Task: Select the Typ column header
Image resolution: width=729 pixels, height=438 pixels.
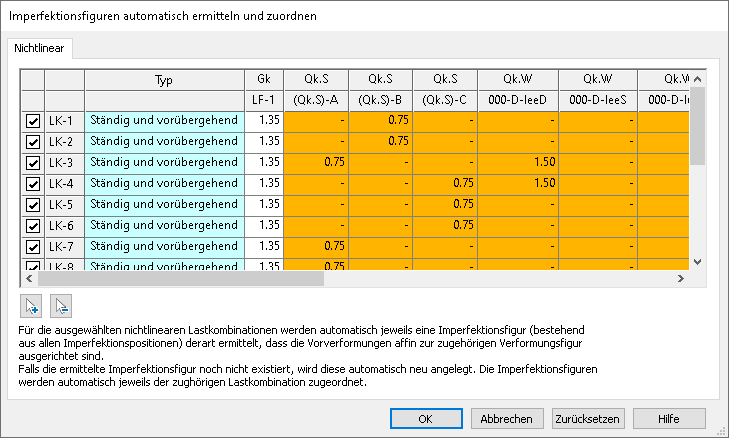Action: click(x=164, y=79)
